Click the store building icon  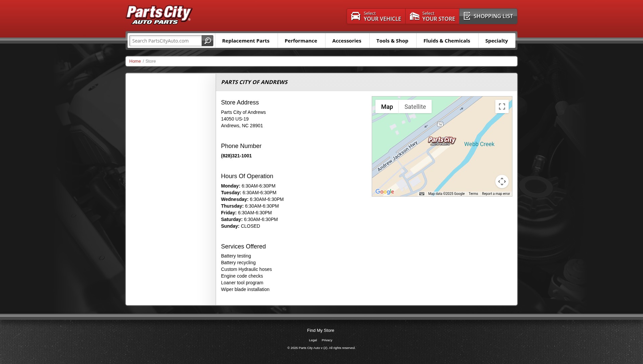(x=414, y=16)
